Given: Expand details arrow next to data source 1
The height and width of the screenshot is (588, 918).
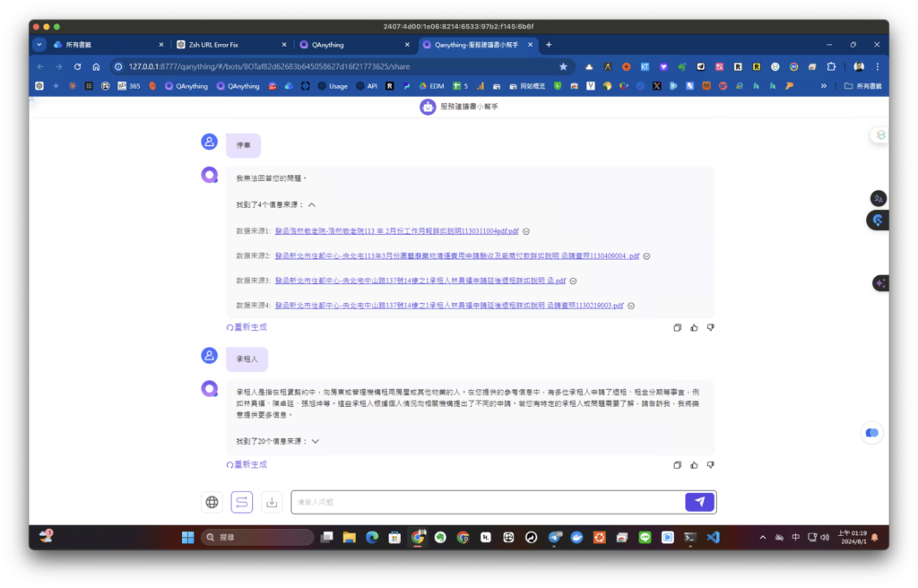Looking at the screenshot, I should pyautogui.click(x=526, y=231).
